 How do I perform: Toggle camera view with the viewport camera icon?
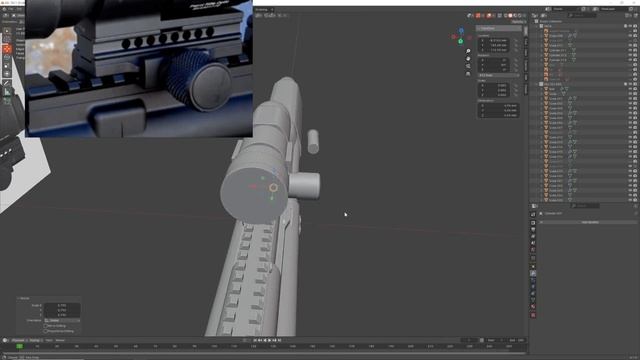468,66
